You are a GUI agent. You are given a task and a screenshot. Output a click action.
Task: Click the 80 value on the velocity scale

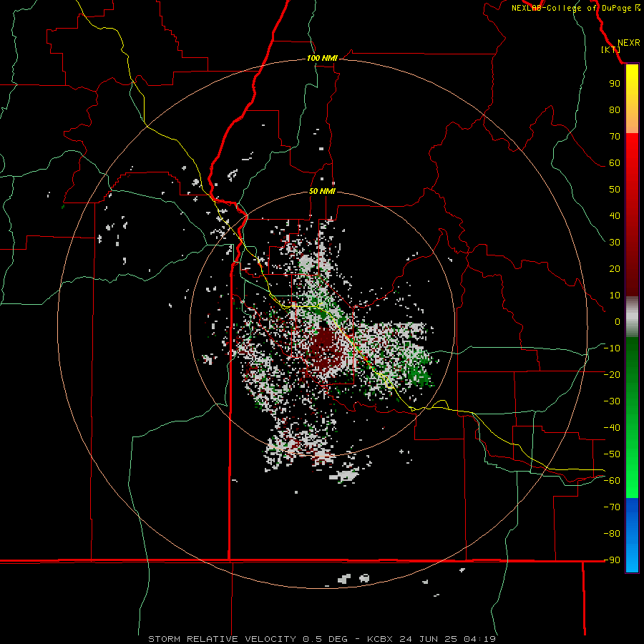tap(615, 109)
